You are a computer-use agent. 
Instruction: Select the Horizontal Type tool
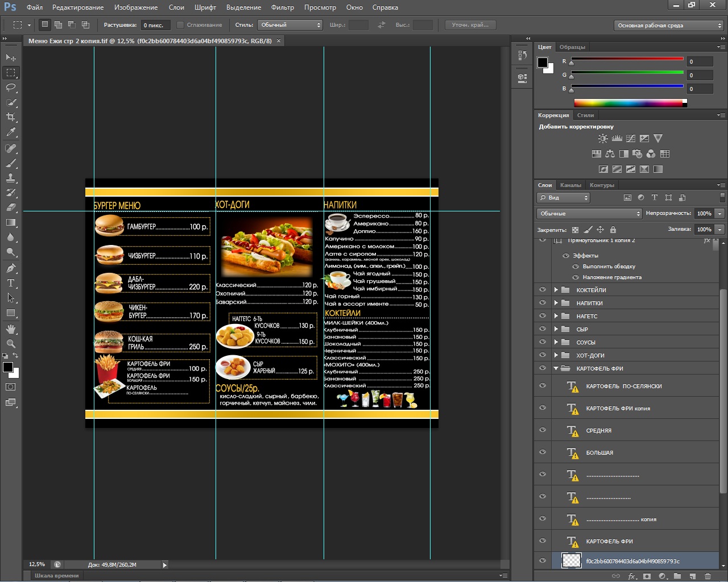pos(11,283)
